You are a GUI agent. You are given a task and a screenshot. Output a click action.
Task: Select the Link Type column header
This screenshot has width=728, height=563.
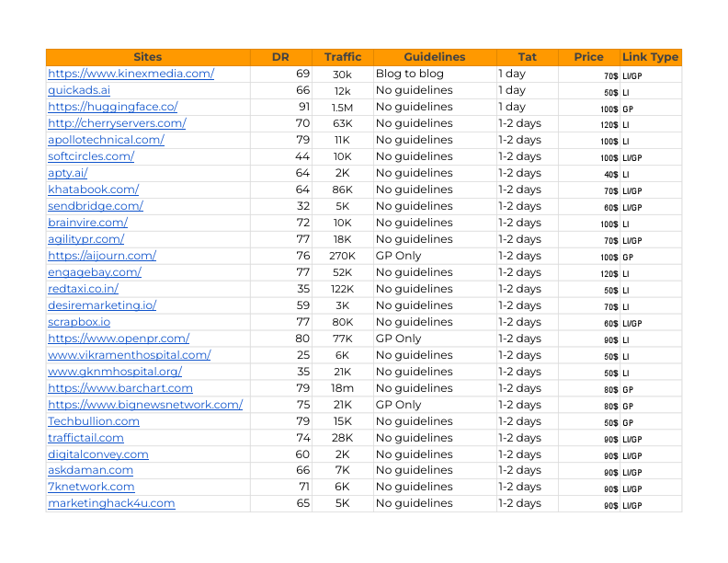[x=651, y=57]
